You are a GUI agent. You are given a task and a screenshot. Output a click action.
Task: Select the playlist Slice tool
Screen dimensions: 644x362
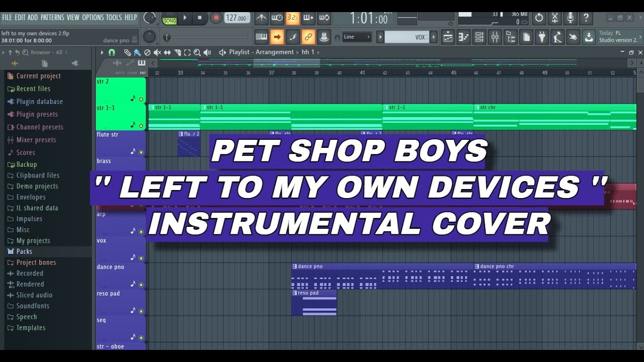coord(177,52)
